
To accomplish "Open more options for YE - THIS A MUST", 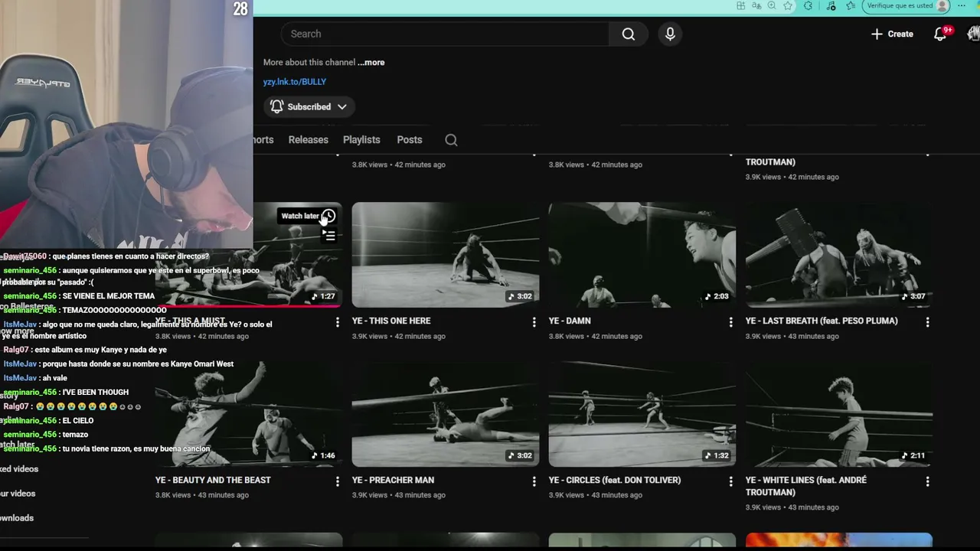I will click(337, 322).
